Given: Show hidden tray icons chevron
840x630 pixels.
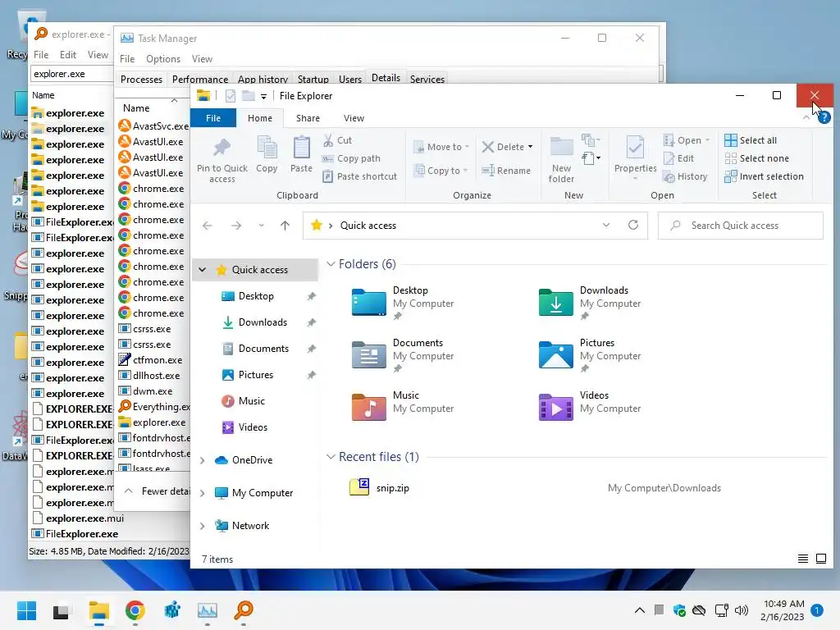Looking at the screenshot, I should click(x=639, y=610).
